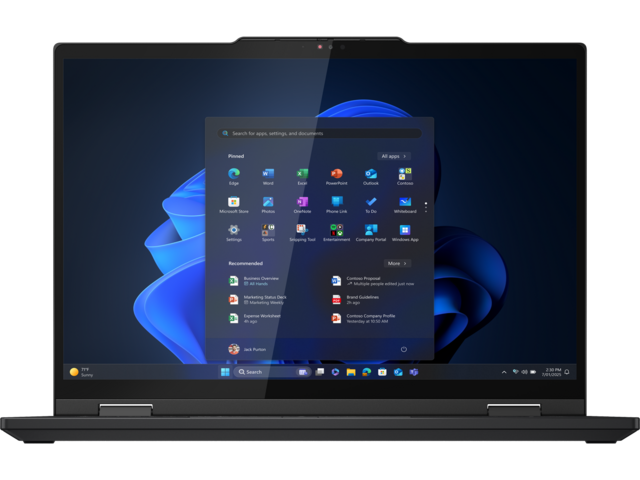Screen dimensions: 640x480
Task: Open the weather widget on taskbar
Action: coord(80,372)
